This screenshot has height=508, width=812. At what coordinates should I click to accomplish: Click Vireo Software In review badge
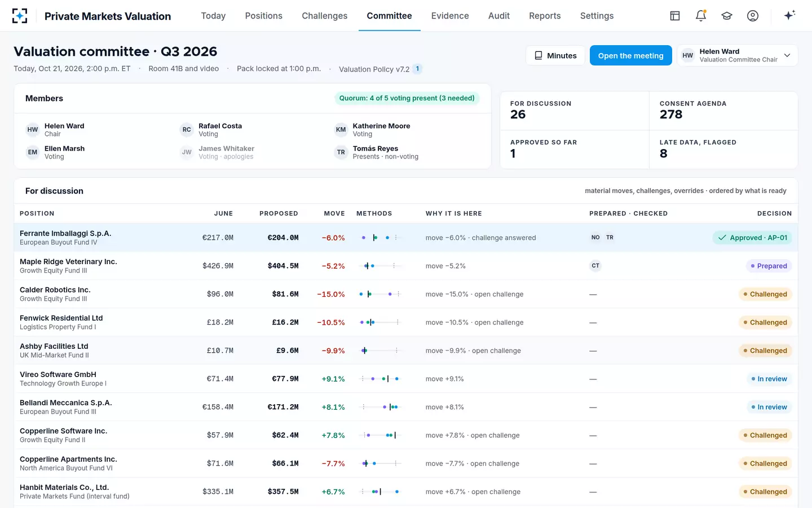pyautogui.click(x=769, y=379)
